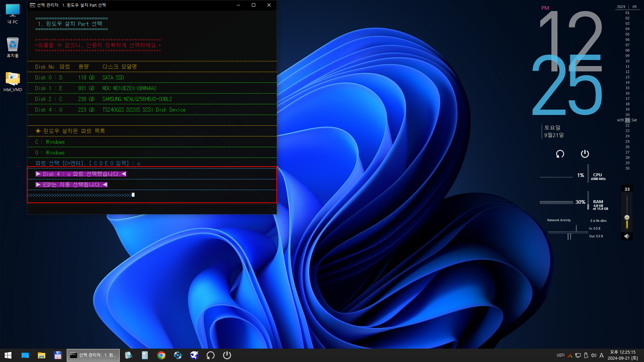Toggle the input language A indicator
Image resolution: width=644 pixels, height=362 pixels.
point(601,355)
